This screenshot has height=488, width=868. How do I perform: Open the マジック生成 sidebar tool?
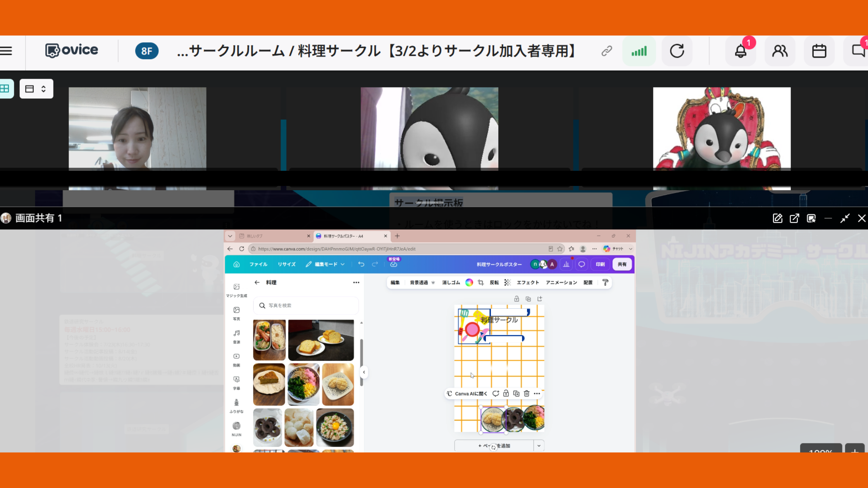[236, 290]
